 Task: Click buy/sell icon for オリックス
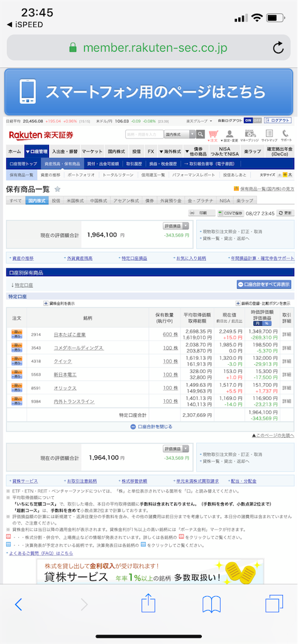coord(17,387)
